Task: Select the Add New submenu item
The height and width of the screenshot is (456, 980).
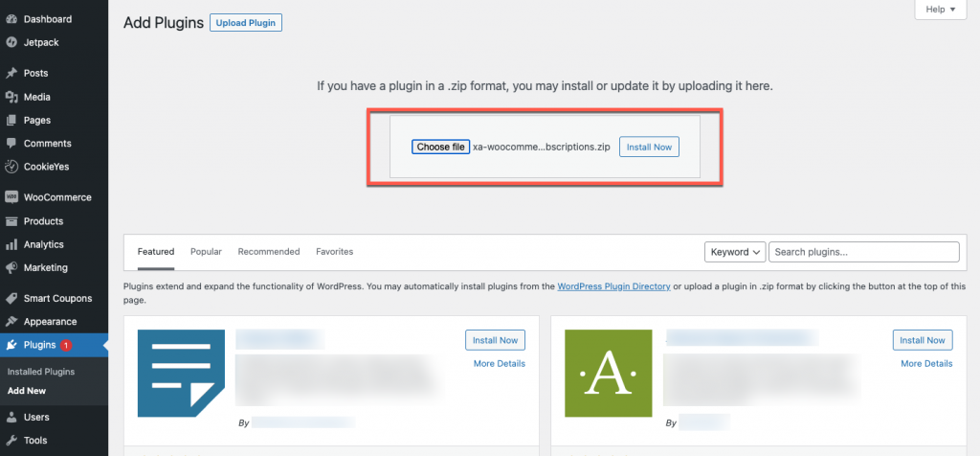Action: coord(27,391)
